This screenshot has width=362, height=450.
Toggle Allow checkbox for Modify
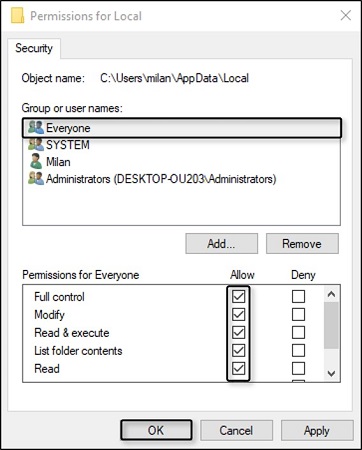pyautogui.click(x=238, y=314)
